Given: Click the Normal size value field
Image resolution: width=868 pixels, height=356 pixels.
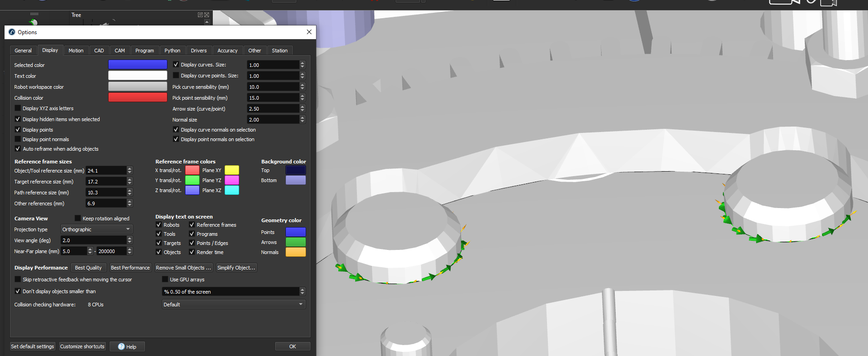Looking at the screenshot, I should click(x=273, y=119).
